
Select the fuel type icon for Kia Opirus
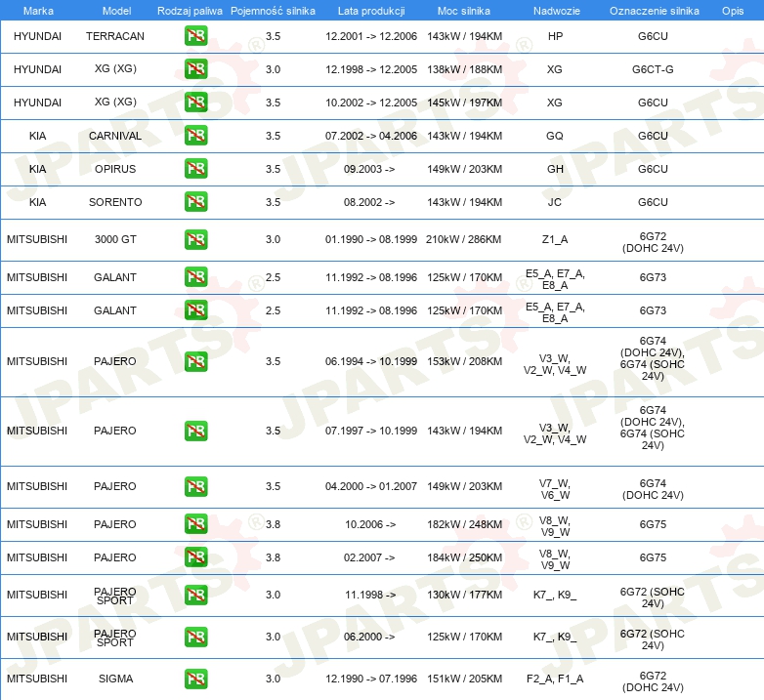pos(195,169)
